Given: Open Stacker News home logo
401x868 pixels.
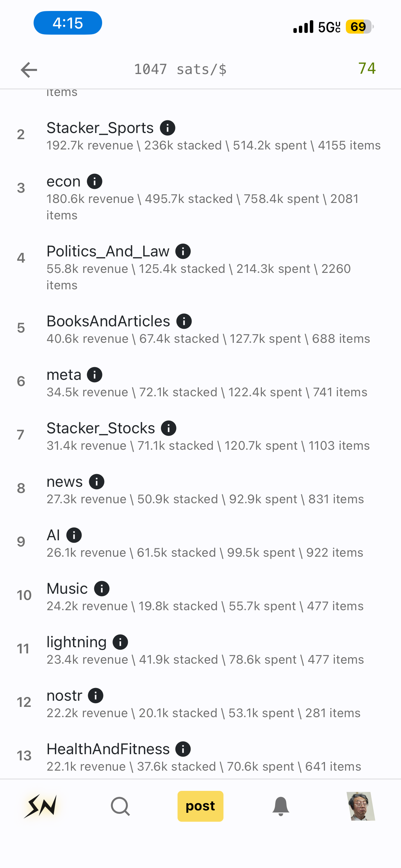Looking at the screenshot, I should [40, 806].
